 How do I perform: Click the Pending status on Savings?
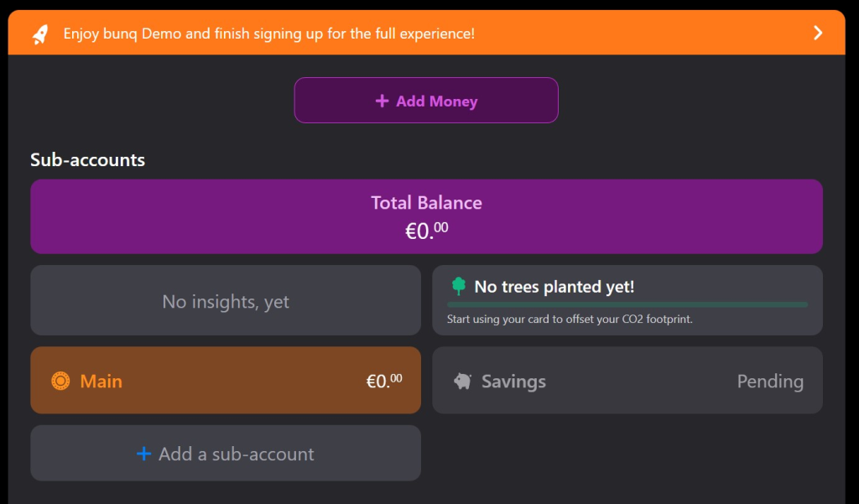769,382
